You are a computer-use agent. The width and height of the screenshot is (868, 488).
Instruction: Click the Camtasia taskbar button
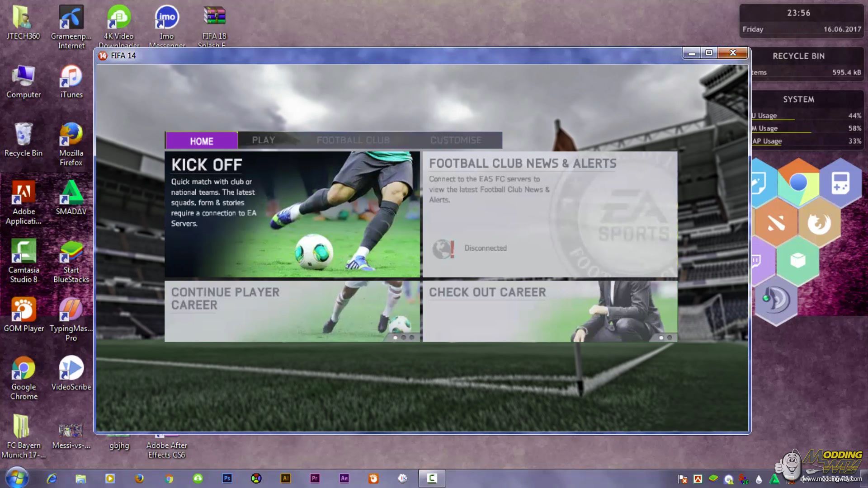point(432,478)
